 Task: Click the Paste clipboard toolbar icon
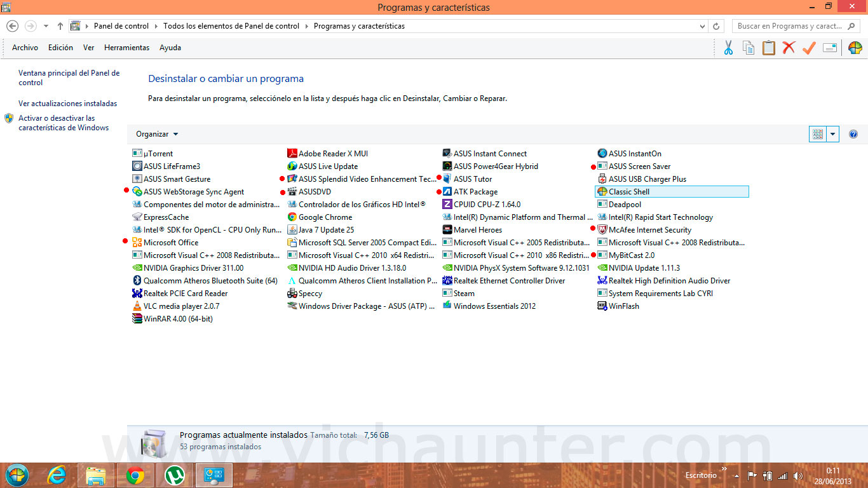click(769, 48)
